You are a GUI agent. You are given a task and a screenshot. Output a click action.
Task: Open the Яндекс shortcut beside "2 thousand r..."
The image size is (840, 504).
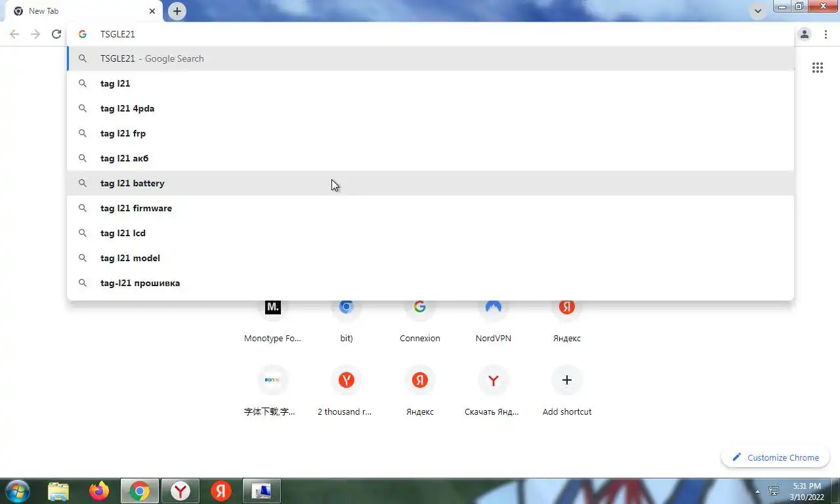pos(420,391)
